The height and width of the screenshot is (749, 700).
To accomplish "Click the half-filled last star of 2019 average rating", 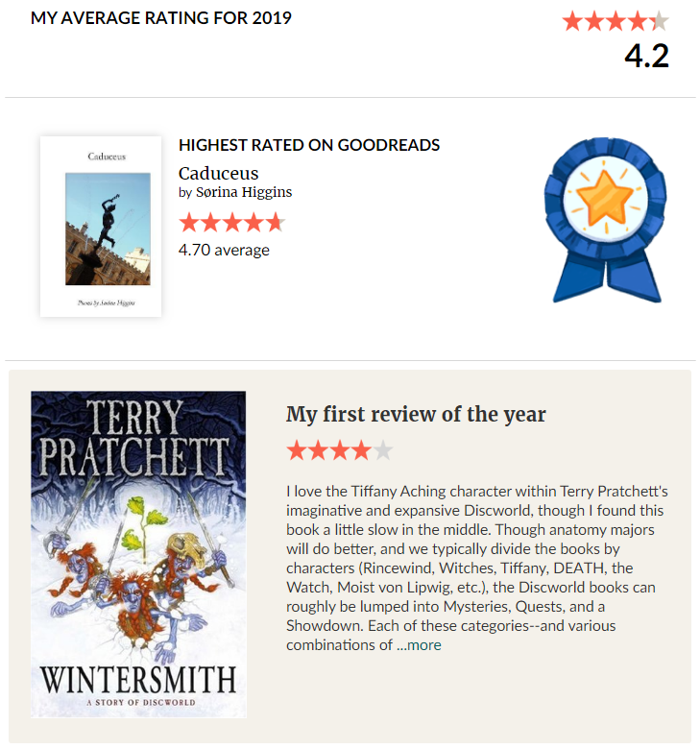I will tap(658, 21).
